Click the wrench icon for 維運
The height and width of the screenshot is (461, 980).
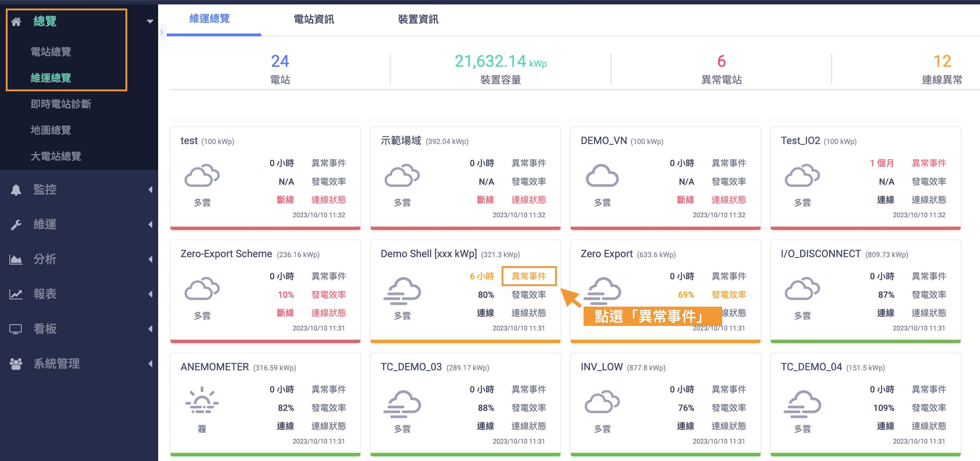pos(16,225)
